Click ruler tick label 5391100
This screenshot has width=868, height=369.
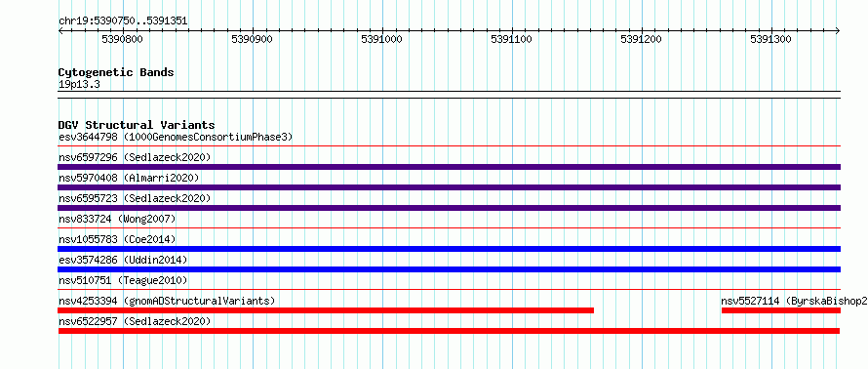[512, 39]
